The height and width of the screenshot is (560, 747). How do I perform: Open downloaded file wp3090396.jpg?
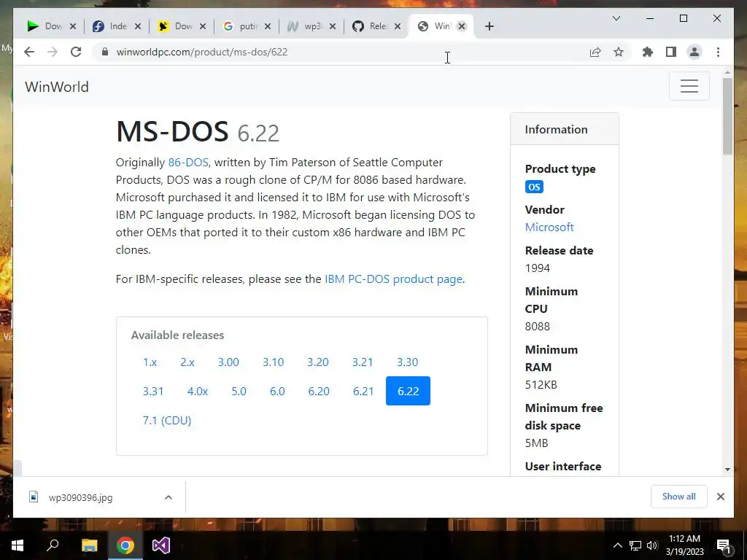point(80,497)
